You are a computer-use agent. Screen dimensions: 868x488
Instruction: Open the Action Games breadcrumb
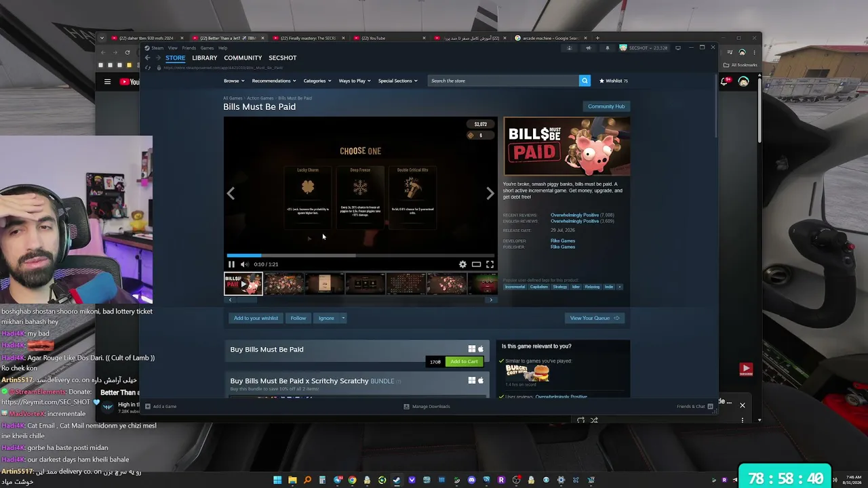260,98
